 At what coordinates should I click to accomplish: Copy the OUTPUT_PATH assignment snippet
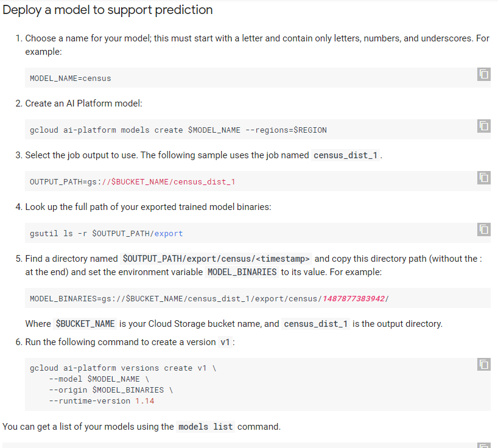[483, 178]
